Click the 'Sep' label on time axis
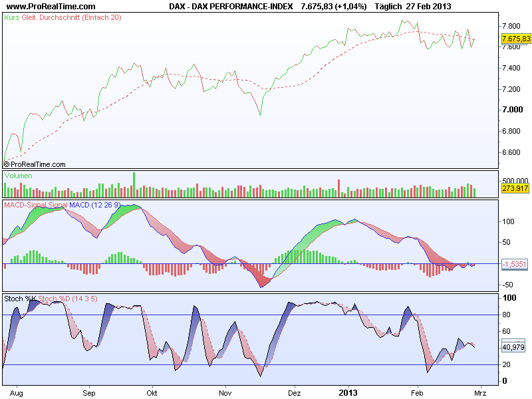532x399 pixels. pos(89,393)
